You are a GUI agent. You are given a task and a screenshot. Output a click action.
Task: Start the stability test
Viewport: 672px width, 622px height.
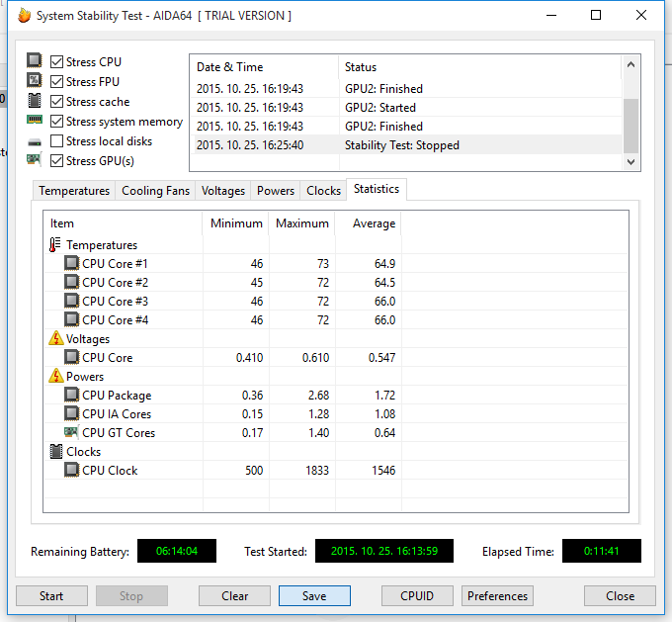point(51,596)
